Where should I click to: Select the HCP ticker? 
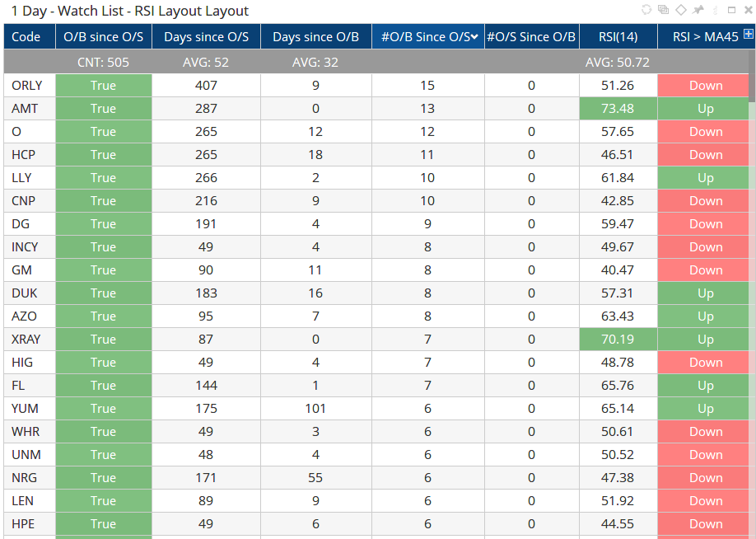(24, 155)
